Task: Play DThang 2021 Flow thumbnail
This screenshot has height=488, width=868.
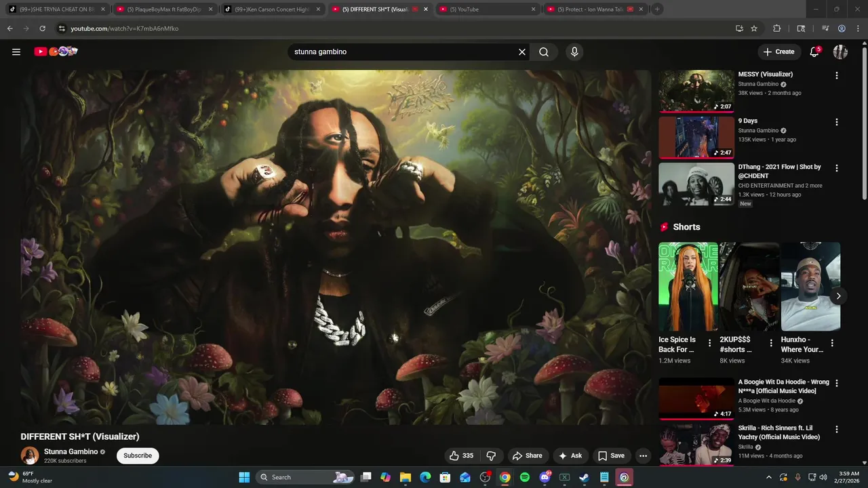Action: coord(696,184)
